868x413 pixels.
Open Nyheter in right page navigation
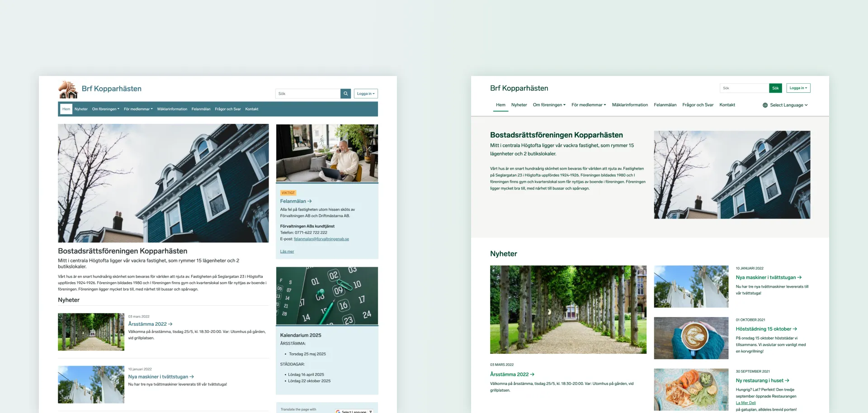tap(519, 105)
